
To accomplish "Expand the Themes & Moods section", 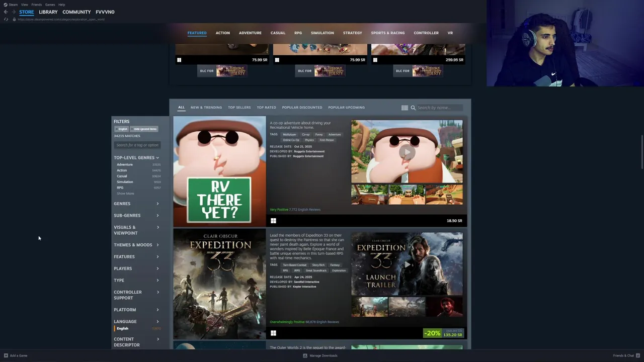I will 136,245.
